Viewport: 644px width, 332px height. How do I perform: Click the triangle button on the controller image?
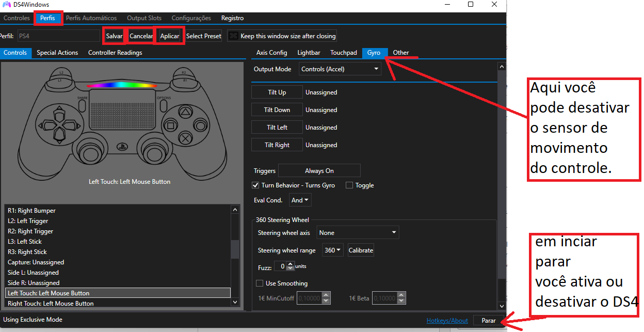[184, 111]
